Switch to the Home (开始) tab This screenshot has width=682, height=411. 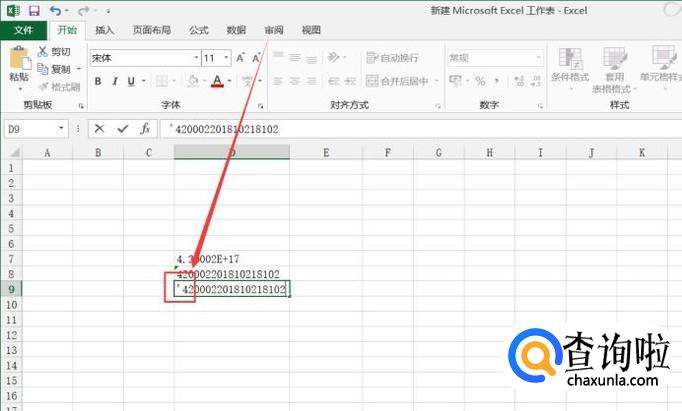(67, 30)
